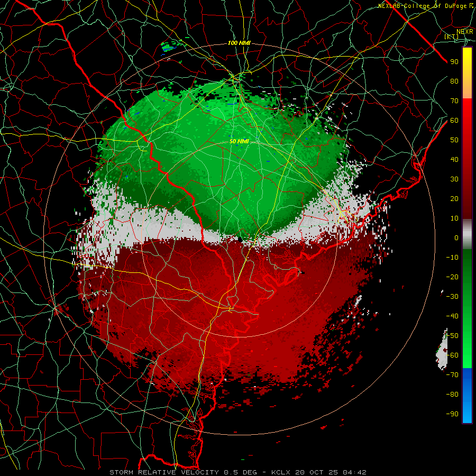Click the black radar site marker at the center

pos(240,240)
